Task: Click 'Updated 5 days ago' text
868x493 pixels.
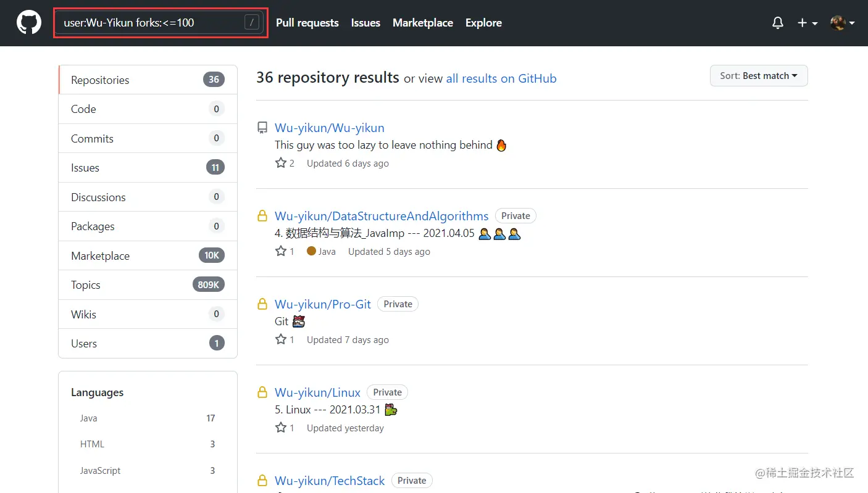Action: pyautogui.click(x=389, y=252)
